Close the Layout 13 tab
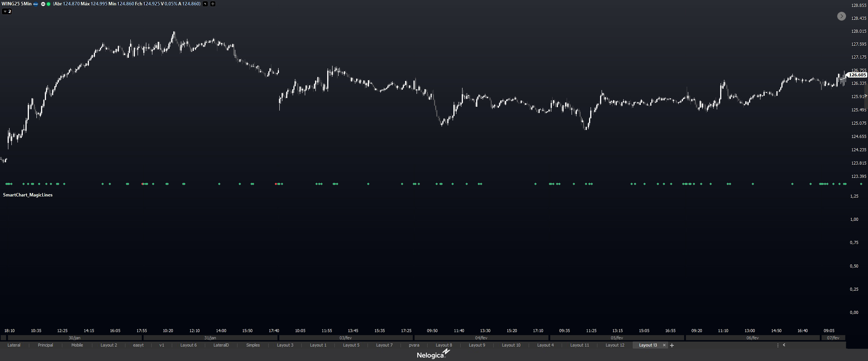This screenshot has width=868, height=361. [x=664, y=345]
